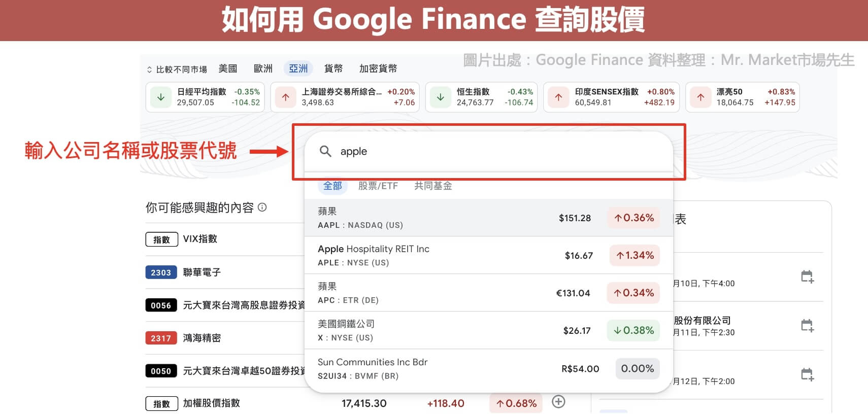Click the up arrow icon for 漂亮50
This screenshot has width=868, height=417.
700,97
